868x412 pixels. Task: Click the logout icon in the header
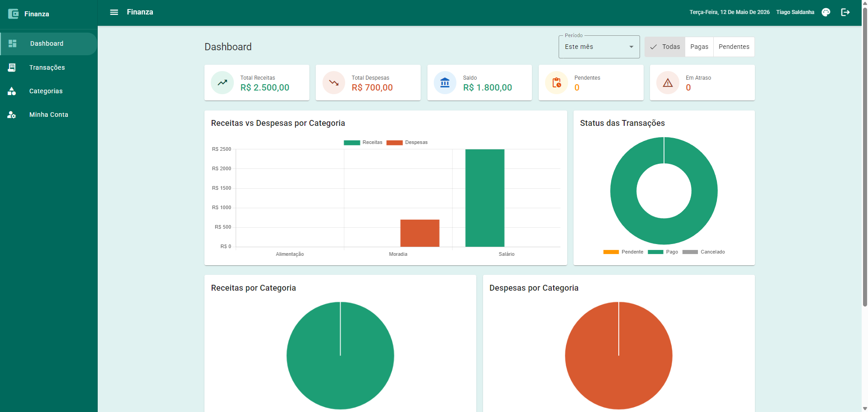click(x=845, y=12)
